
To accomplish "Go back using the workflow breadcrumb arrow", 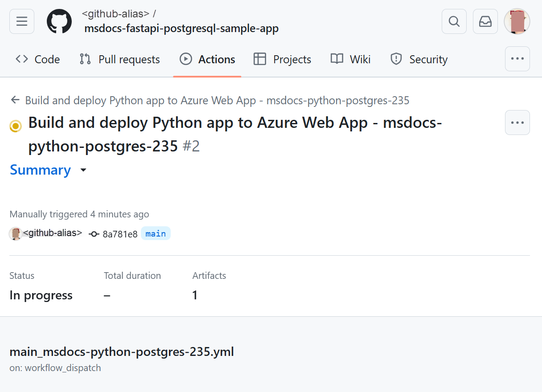I will (15, 100).
